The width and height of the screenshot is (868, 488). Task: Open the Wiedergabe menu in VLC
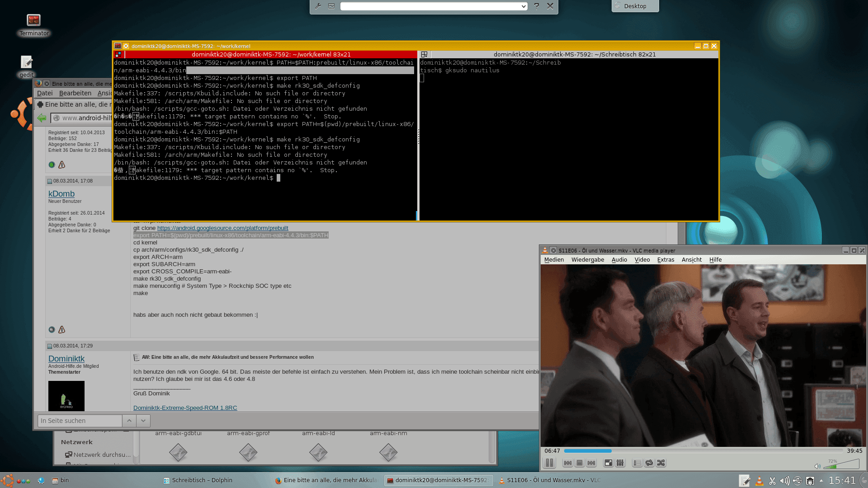pos(588,259)
